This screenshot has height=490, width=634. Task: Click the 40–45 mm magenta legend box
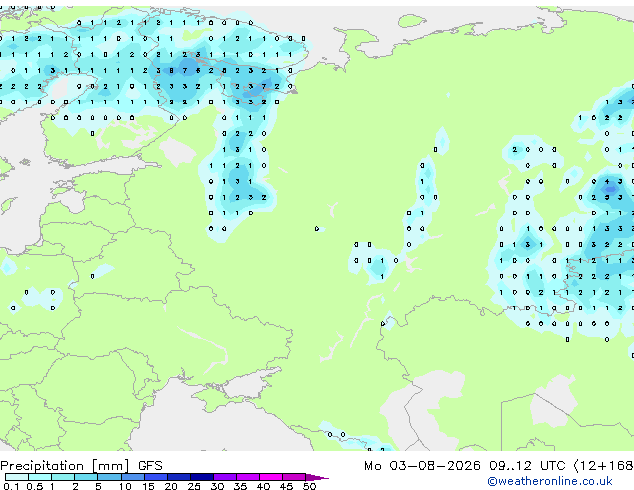(271, 477)
